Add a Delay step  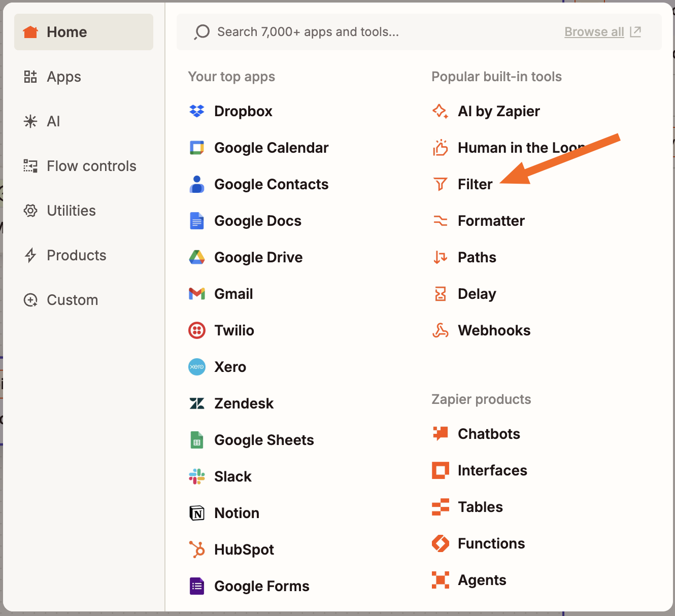coord(477,293)
